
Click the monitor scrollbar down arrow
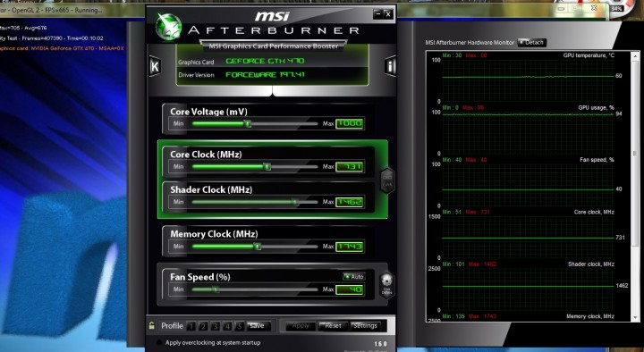(x=636, y=318)
